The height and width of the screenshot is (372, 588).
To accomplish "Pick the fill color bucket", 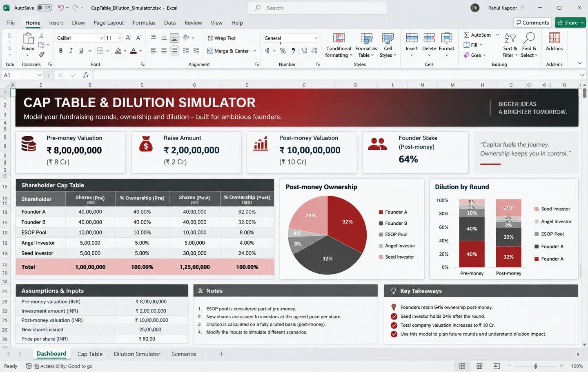I will pyautogui.click(x=118, y=51).
